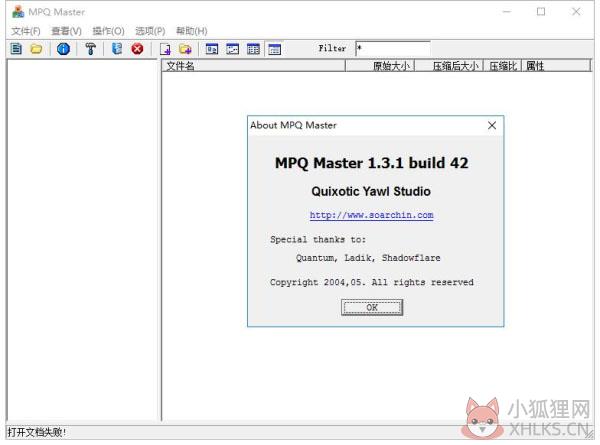Open the 查看(V) menu
Viewport: 600px width, 445px height.
[x=67, y=31]
